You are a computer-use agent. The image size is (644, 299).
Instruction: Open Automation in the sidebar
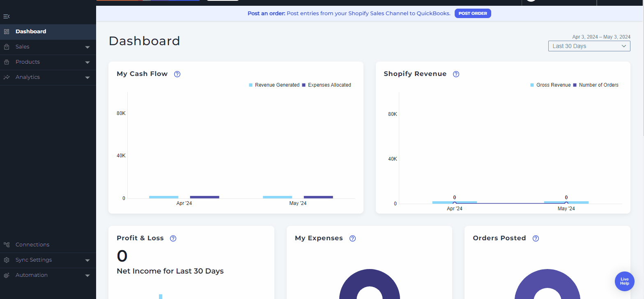click(x=31, y=275)
